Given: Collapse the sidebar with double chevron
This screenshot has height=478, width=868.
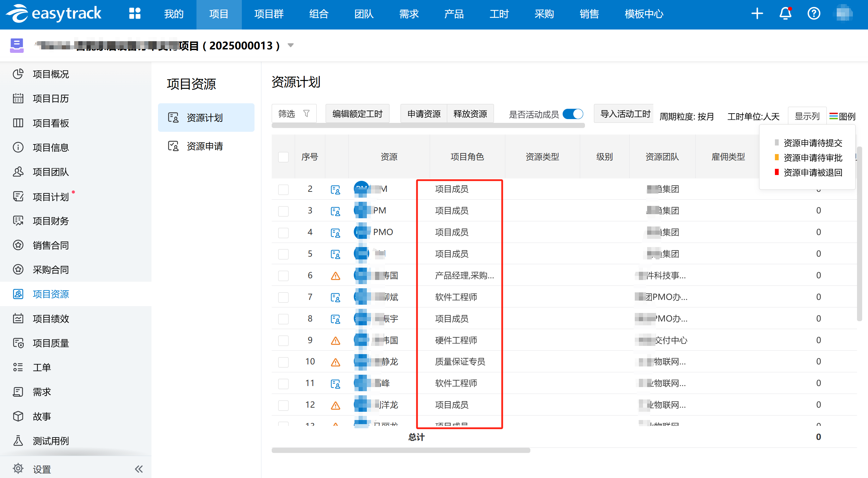Looking at the screenshot, I should (139, 469).
